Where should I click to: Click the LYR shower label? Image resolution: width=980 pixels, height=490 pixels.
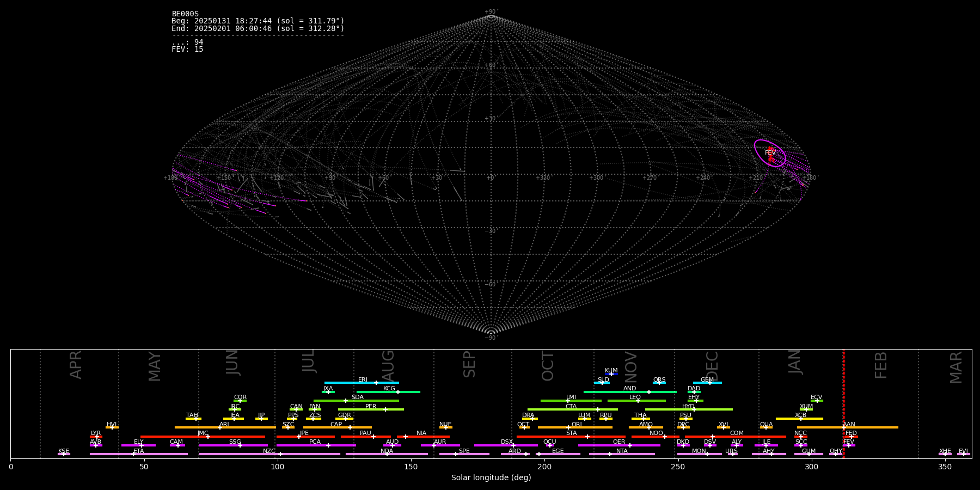click(96, 433)
